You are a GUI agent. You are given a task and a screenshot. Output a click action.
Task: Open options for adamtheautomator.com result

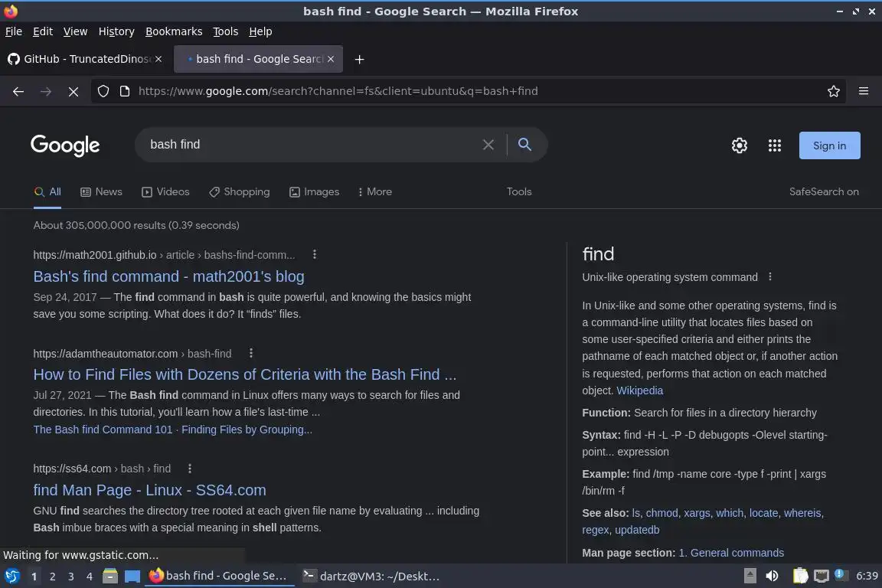251,354
